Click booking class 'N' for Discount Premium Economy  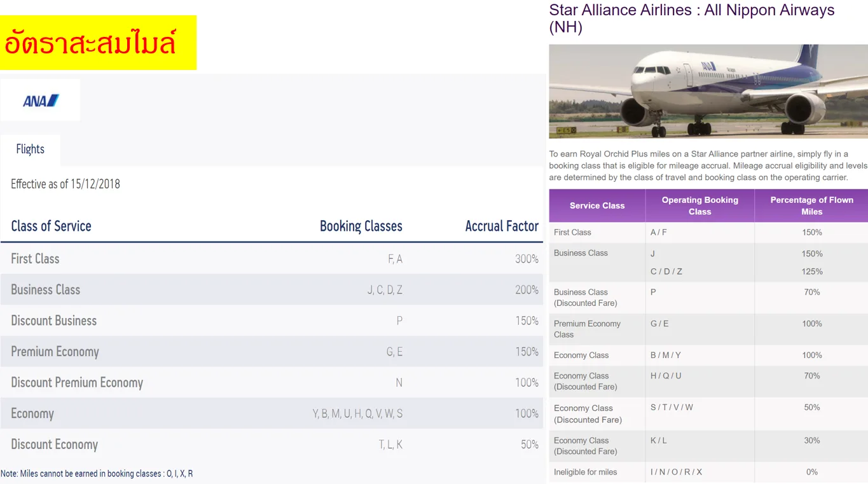[x=399, y=383]
